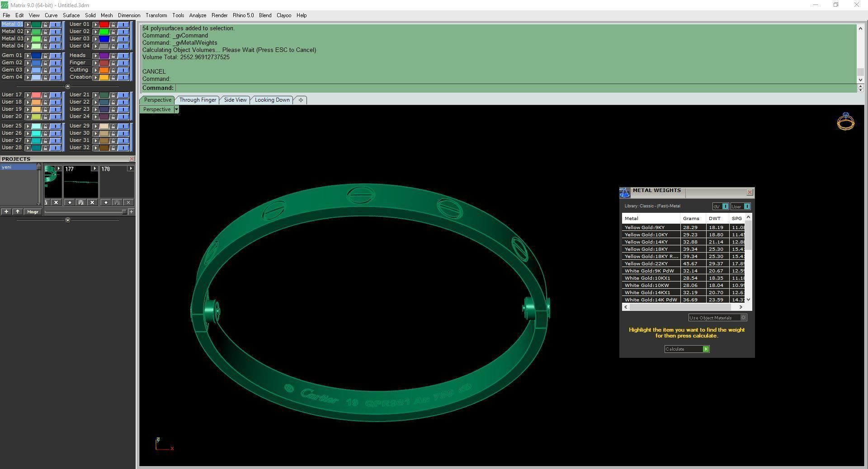The height and width of the screenshot is (469, 868).
Task: Expand Creation layer options arrow
Action: tap(95, 77)
